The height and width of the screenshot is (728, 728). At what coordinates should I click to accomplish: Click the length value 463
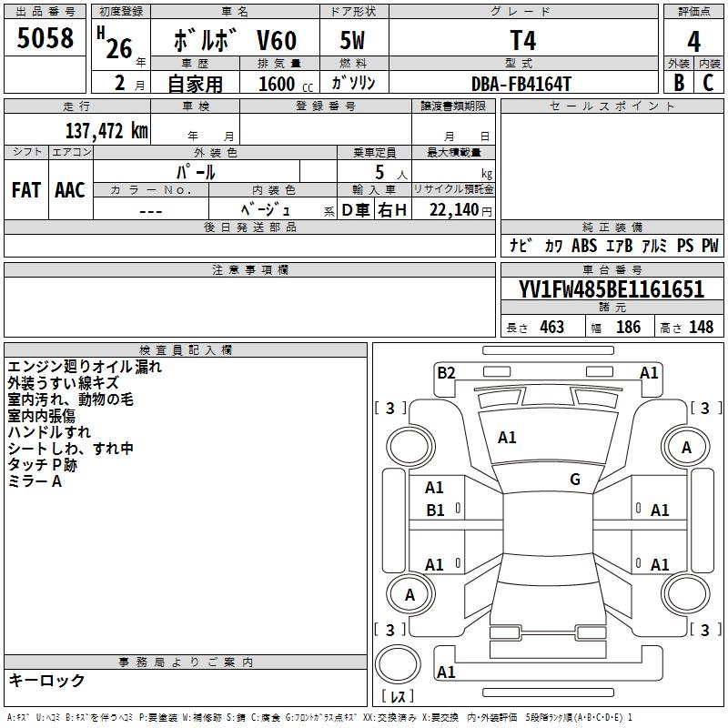[551, 327]
